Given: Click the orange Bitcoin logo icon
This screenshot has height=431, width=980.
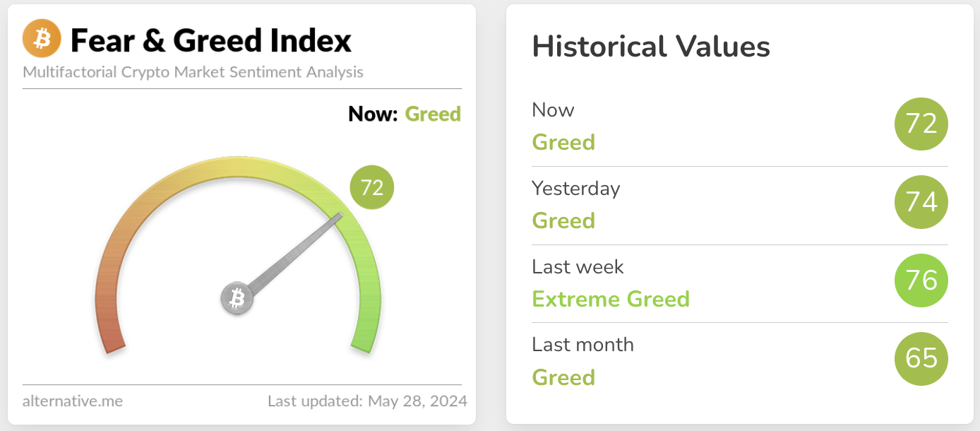Looking at the screenshot, I should click(42, 38).
